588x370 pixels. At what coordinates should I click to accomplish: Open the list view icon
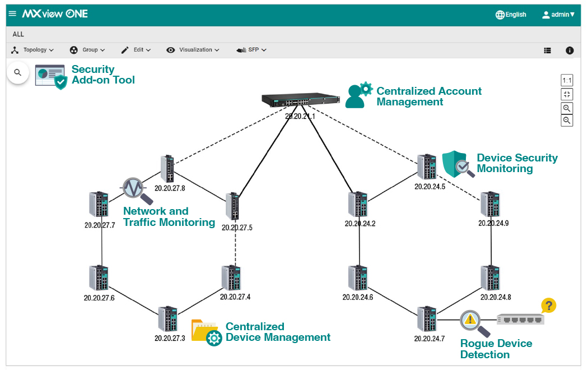[x=548, y=50]
